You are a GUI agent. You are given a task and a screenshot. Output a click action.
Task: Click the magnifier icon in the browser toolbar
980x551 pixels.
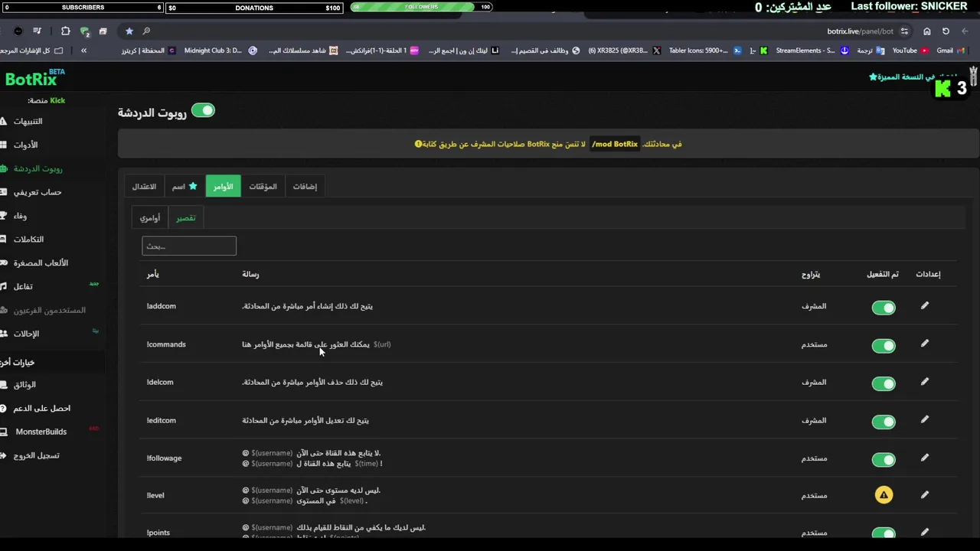(146, 31)
